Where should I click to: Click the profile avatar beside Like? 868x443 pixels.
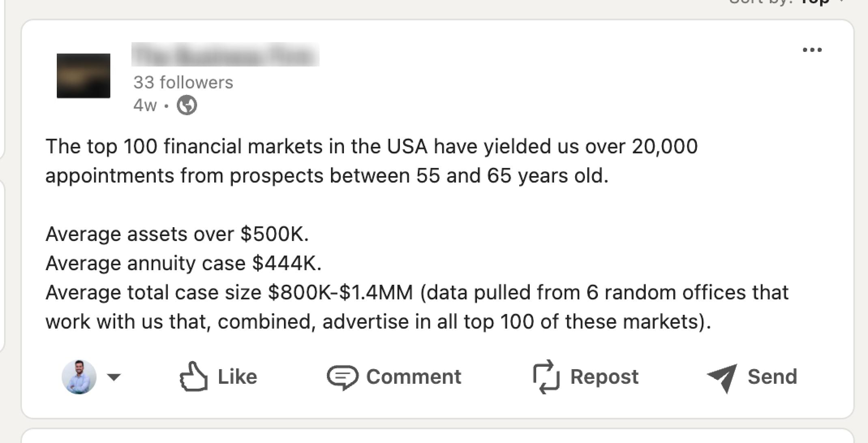pyautogui.click(x=79, y=377)
